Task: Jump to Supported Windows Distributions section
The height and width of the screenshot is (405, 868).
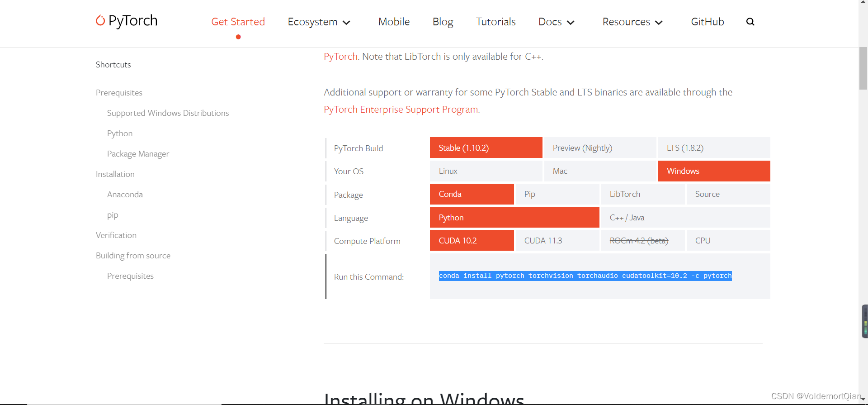Action: pos(168,113)
